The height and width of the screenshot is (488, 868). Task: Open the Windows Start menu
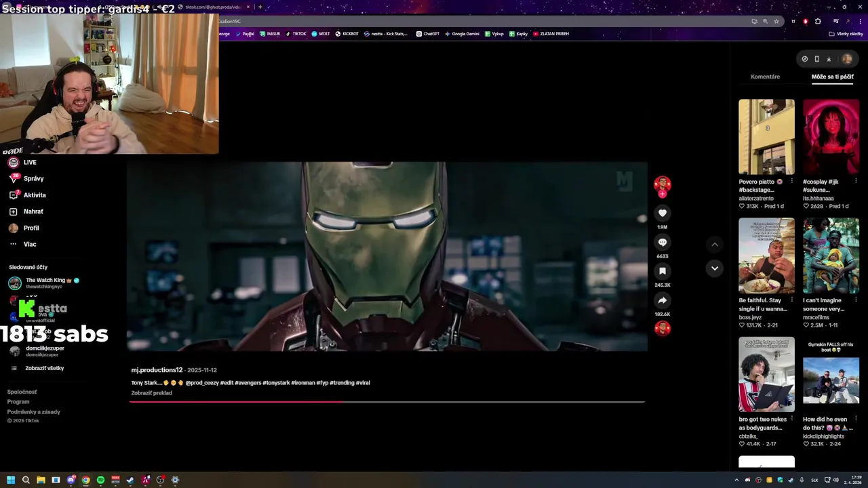(x=11, y=480)
